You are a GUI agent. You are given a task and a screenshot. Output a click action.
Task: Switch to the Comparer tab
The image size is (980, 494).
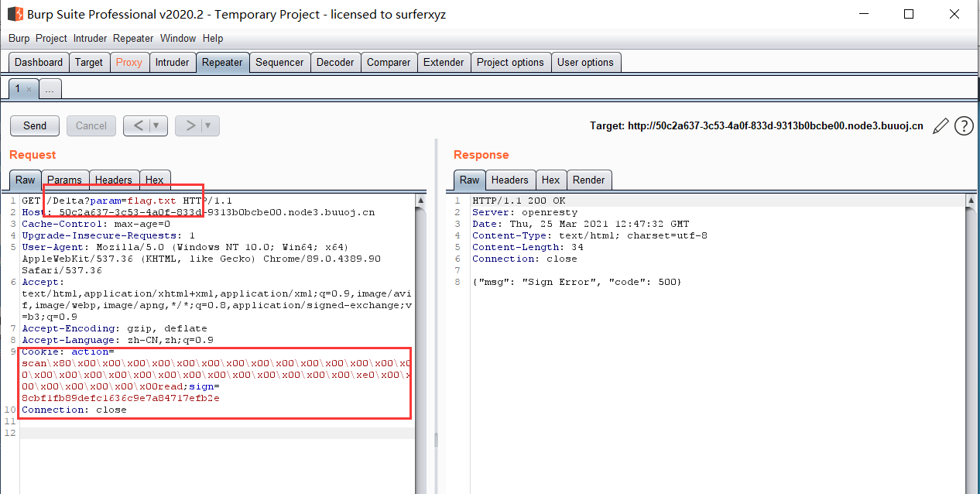click(389, 63)
